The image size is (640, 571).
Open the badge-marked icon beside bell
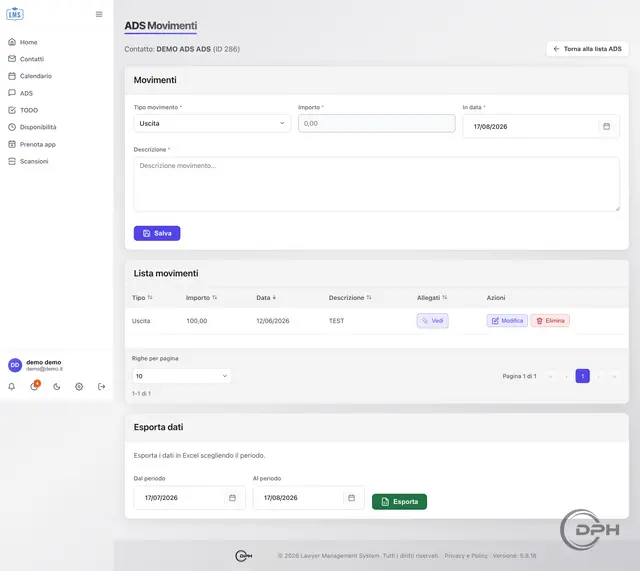[x=34, y=386]
